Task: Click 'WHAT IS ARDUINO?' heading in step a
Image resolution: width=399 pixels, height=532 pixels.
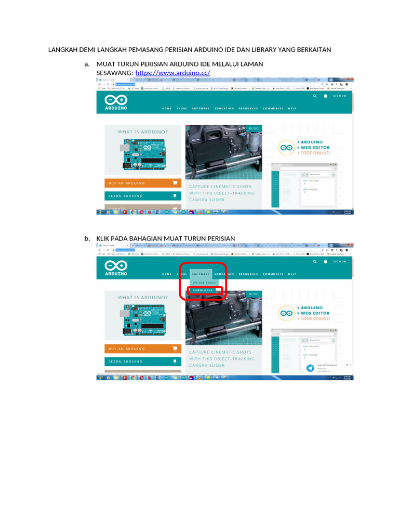Action: [143, 132]
